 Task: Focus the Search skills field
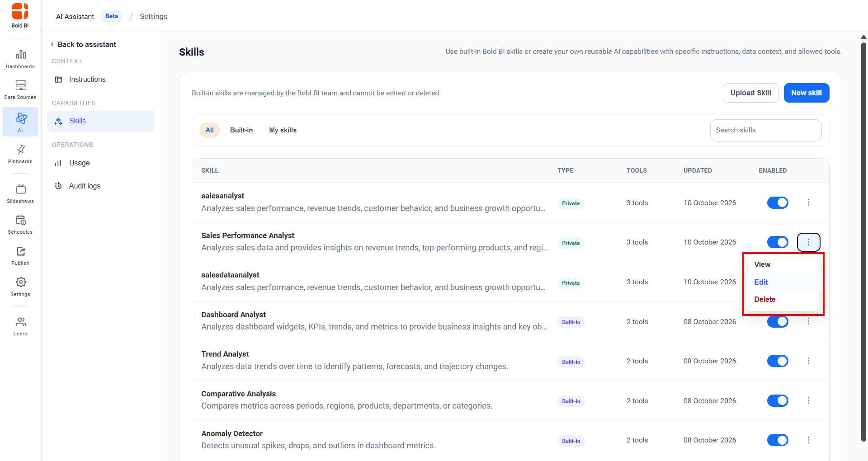tap(765, 130)
